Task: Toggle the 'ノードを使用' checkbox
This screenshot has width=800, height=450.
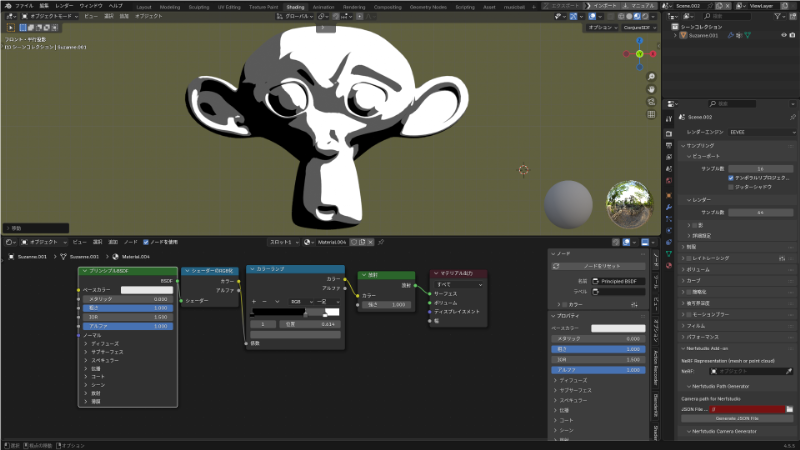Action: tap(146, 242)
